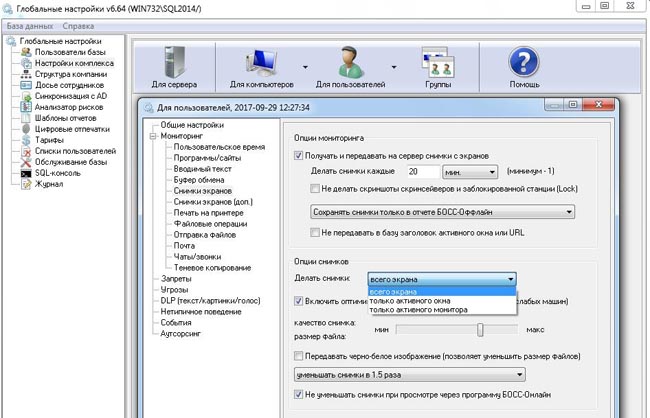Click the Досье сотрудников icon

coord(26,85)
